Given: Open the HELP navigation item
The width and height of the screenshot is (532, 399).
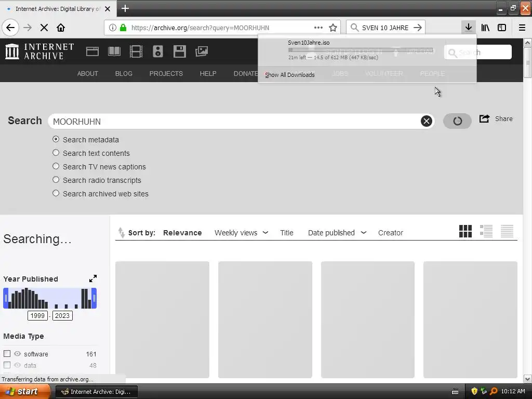Looking at the screenshot, I should tap(208, 74).
